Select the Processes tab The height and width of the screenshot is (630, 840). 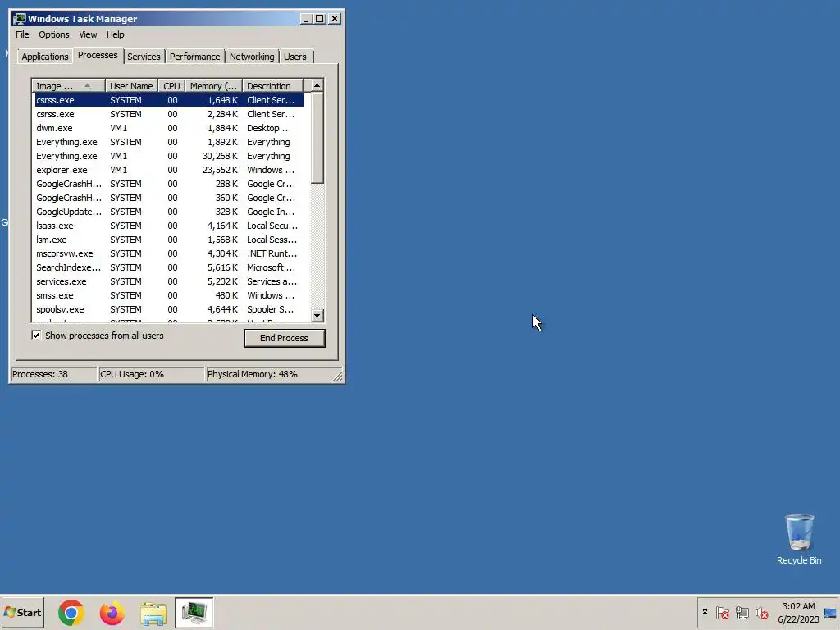(x=98, y=55)
